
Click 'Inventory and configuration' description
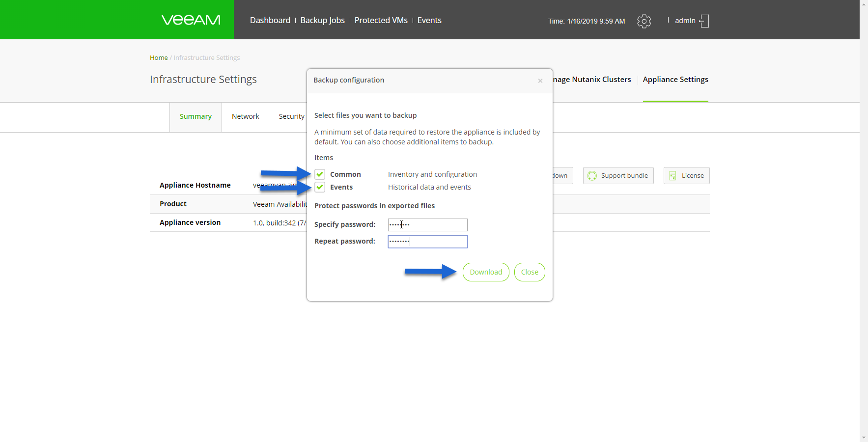click(432, 174)
